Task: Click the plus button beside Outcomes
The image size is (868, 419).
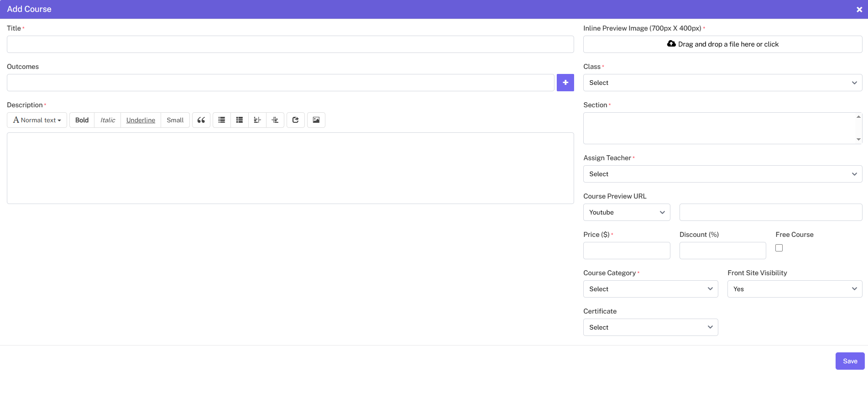Action: click(565, 83)
